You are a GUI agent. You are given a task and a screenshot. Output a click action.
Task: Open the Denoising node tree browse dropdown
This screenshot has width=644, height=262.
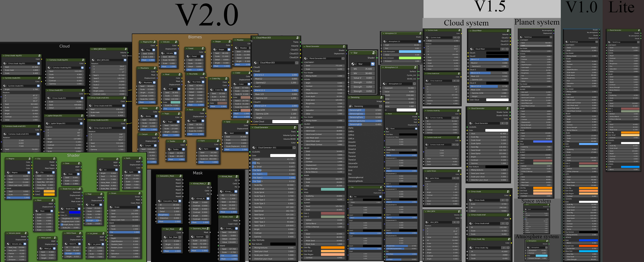click(x=351, y=106)
